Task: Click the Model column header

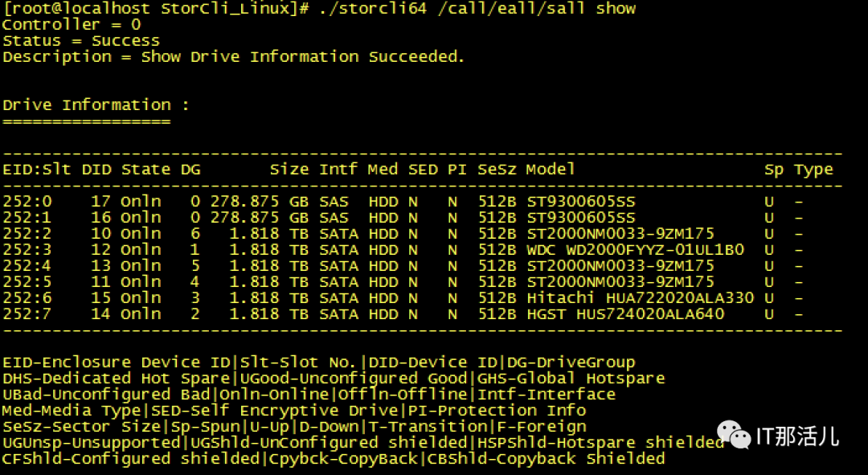Action: click(551, 170)
